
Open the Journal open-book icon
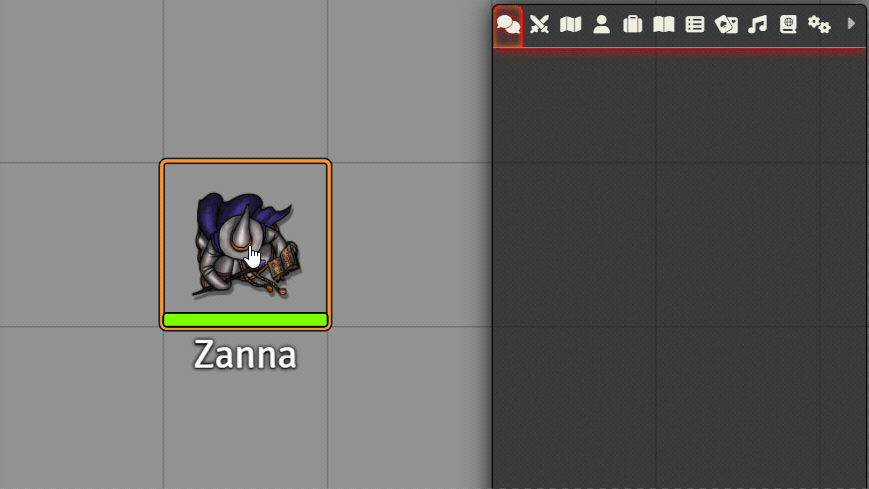point(663,24)
